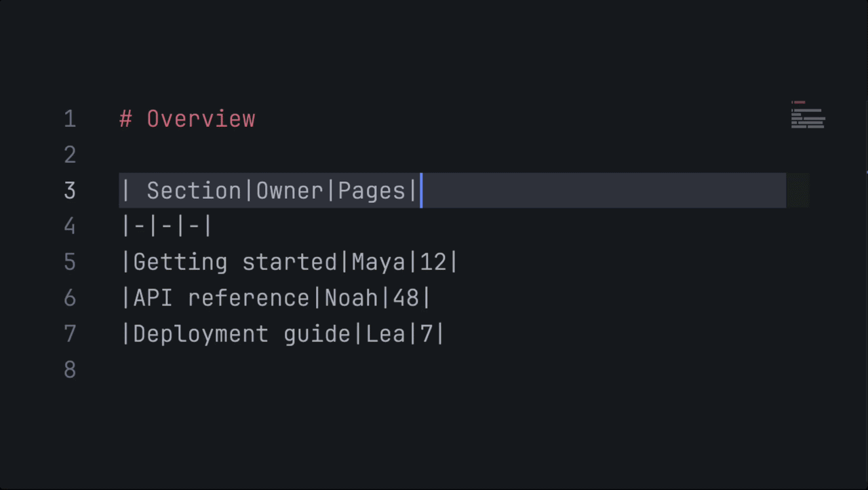Place the cursor in the Deployment guide cell
This screenshot has width=868, height=490.
(x=241, y=334)
